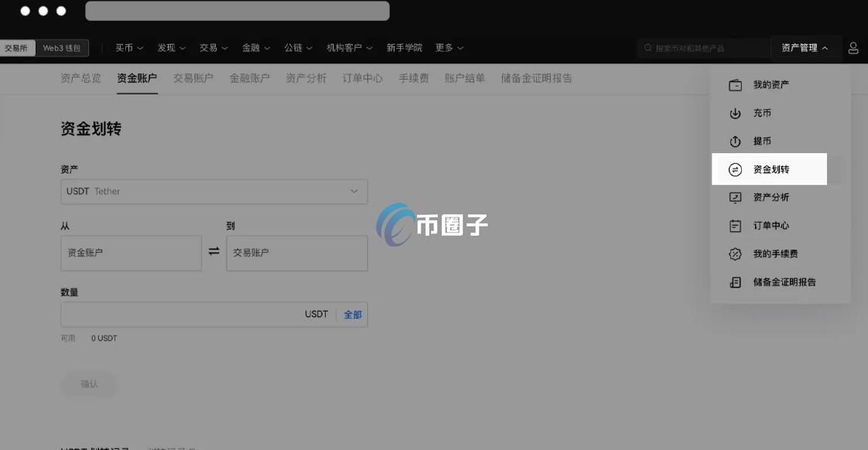
Task: Select the 资金划转 transfer arrows icon
Action: [734, 169]
